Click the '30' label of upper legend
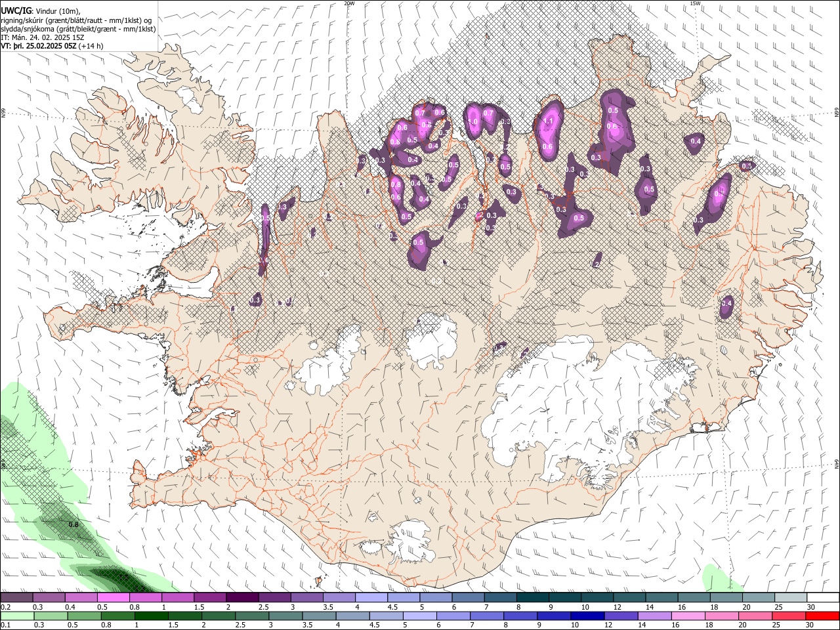Image resolution: width=840 pixels, height=630 pixels. tap(811, 607)
